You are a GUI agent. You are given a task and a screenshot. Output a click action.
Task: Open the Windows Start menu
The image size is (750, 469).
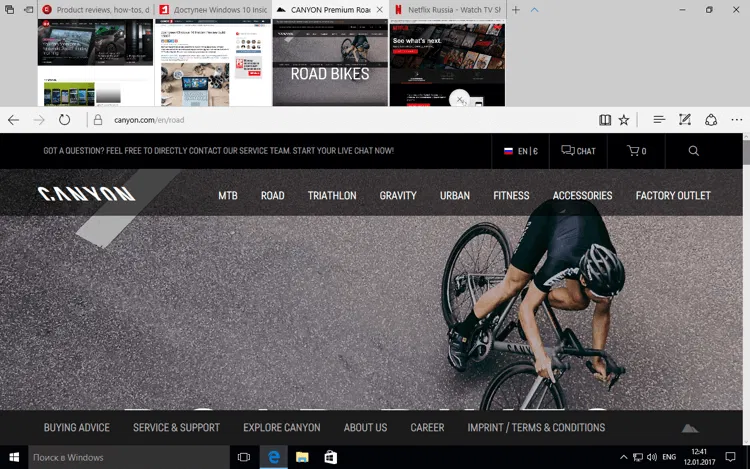[x=14, y=458]
